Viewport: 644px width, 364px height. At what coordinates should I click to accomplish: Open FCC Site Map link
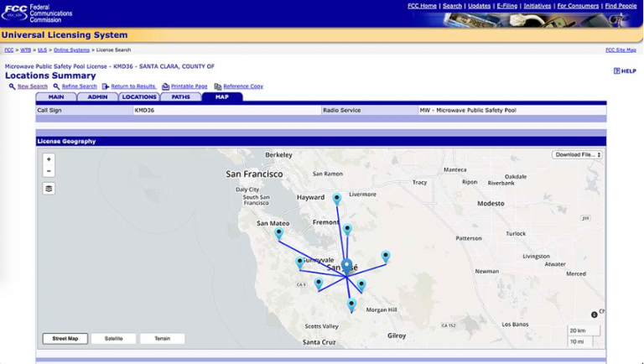tap(621, 50)
